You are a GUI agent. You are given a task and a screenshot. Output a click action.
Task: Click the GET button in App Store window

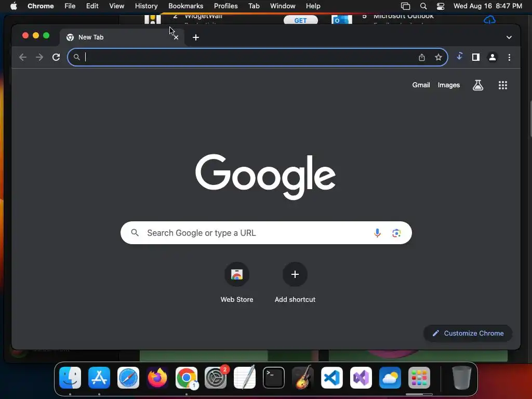[x=301, y=20]
